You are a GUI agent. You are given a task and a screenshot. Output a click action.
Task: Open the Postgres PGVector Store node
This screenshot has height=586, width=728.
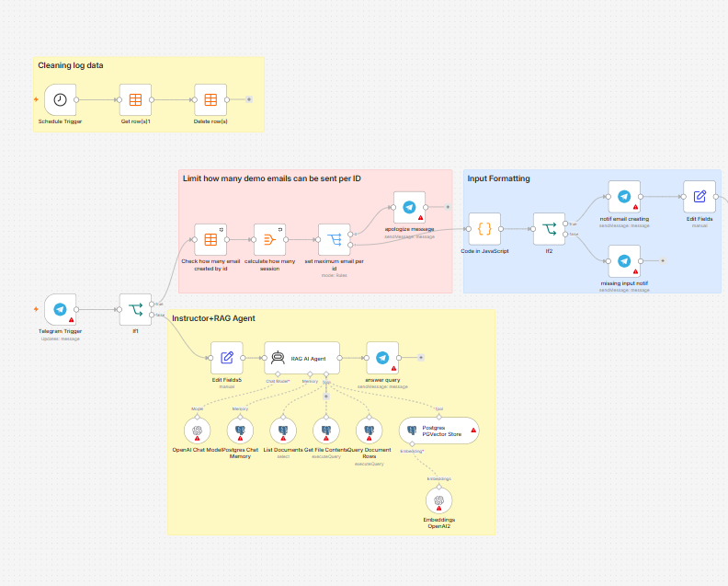[x=439, y=431]
